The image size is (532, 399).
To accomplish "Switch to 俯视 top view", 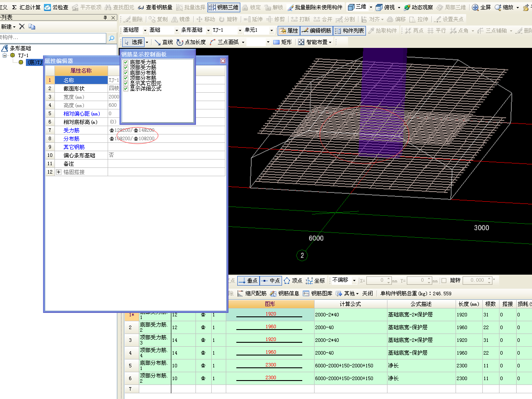I will (385, 7).
